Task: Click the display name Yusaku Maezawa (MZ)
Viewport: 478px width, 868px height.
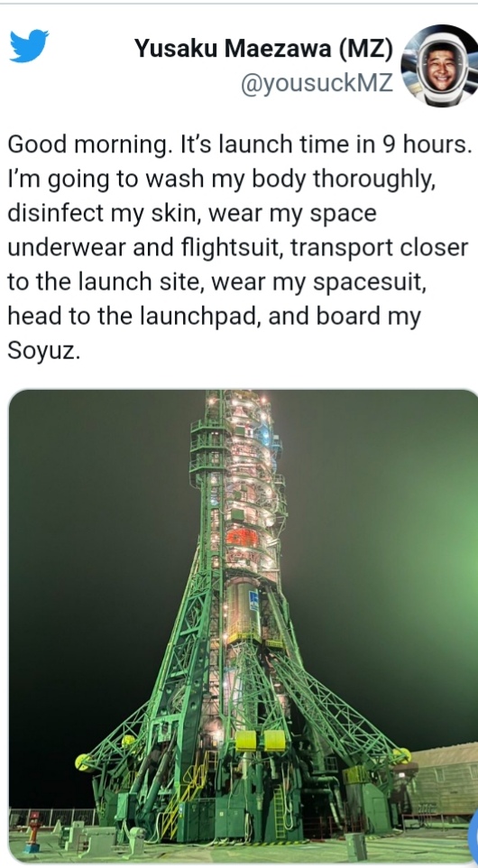Action: [263, 50]
